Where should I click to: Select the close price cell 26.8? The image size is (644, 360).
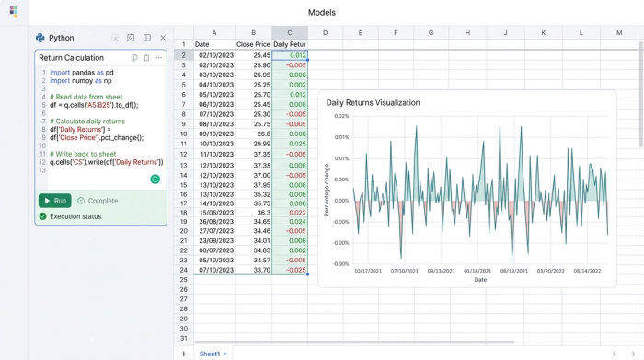[253, 134]
